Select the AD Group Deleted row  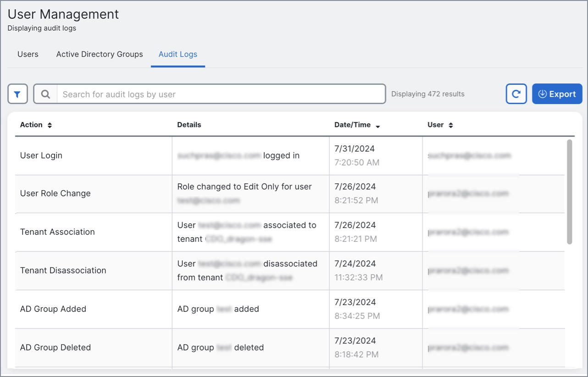(x=55, y=348)
